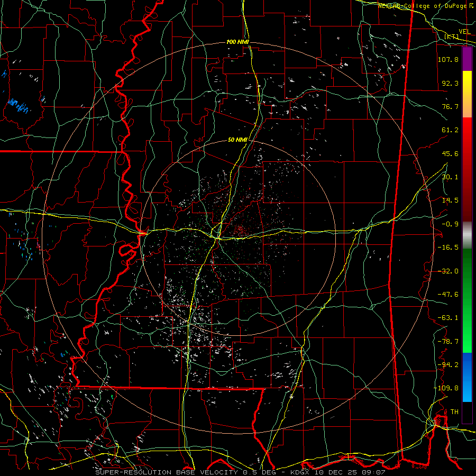The width and height of the screenshot is (476, 476).
Task: Click the bright green segment of the color bar
Action: coord(467,300)
